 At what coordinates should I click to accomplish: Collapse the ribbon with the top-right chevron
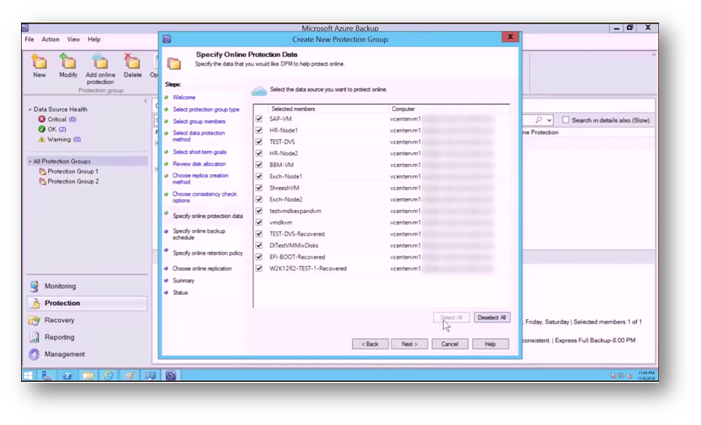coord(653,55)
